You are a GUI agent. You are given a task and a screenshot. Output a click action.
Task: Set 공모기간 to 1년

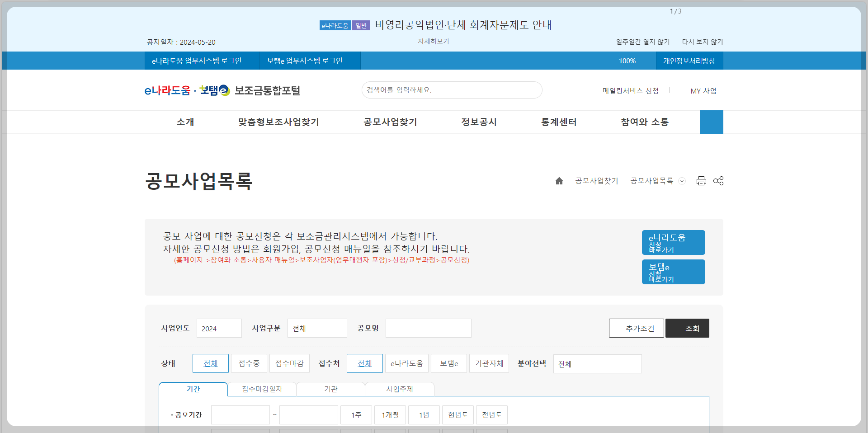[x=424, y=415]
